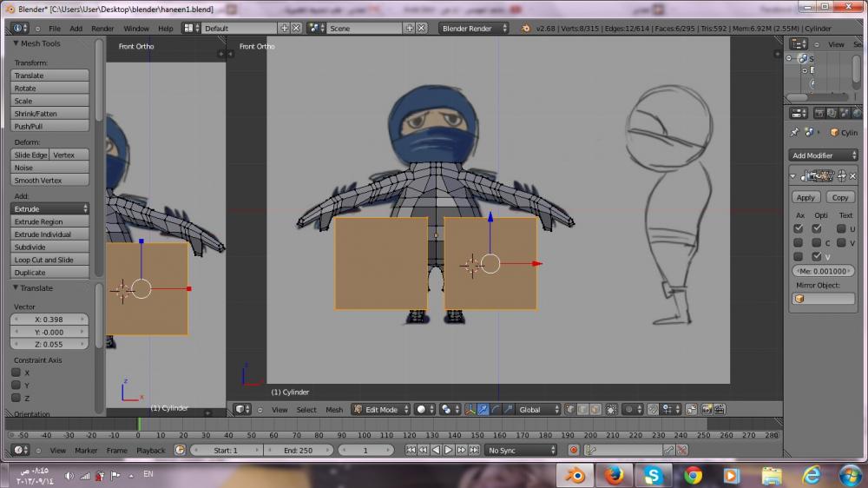Viewport: 868px width, 488px height.
Task: Open the Render menu
Action: pyautogui.click(x=102, y=29)
